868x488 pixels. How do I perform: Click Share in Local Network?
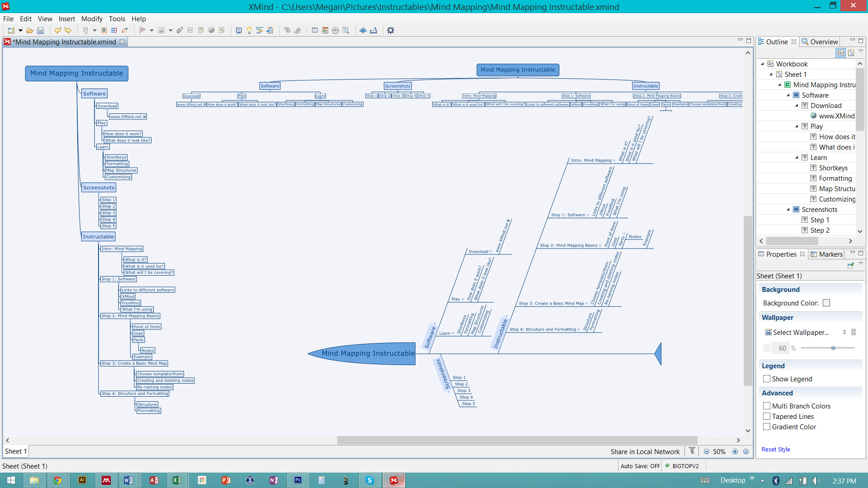pos(645,451)
